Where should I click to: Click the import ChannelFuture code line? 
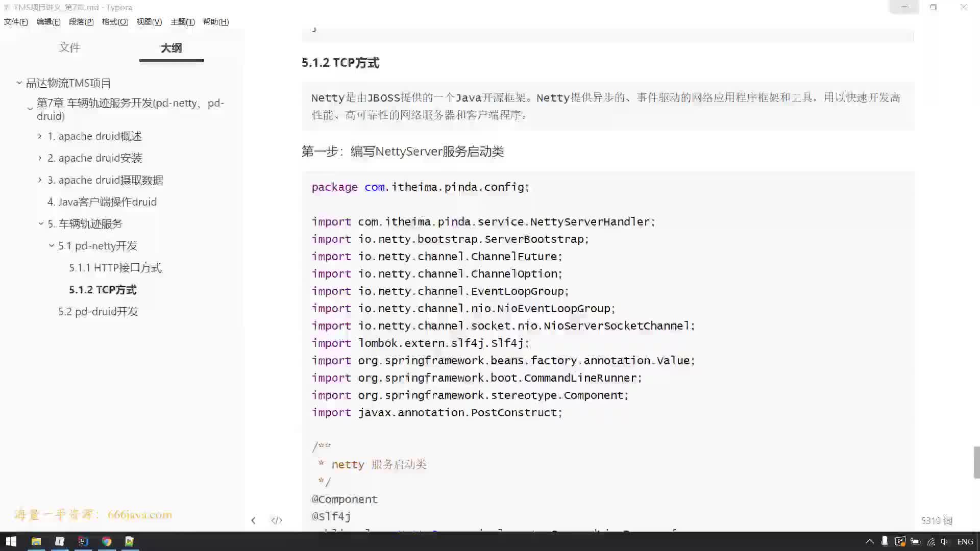[x=437, y=257]
